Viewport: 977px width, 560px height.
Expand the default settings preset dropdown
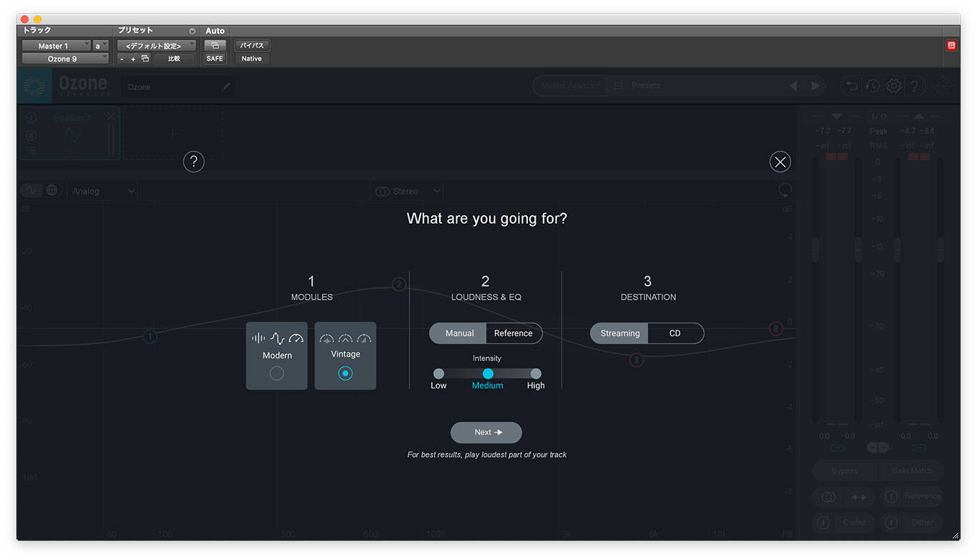(x=156, y=46)
